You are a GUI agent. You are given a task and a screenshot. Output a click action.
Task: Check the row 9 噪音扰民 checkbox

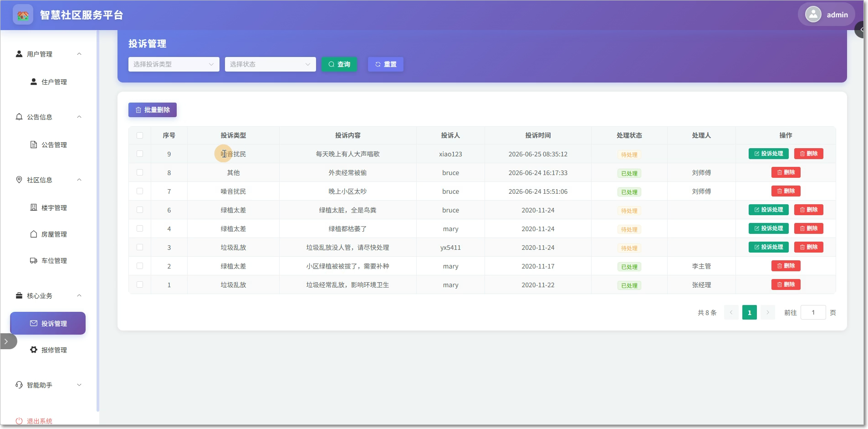tap(140, 154)
